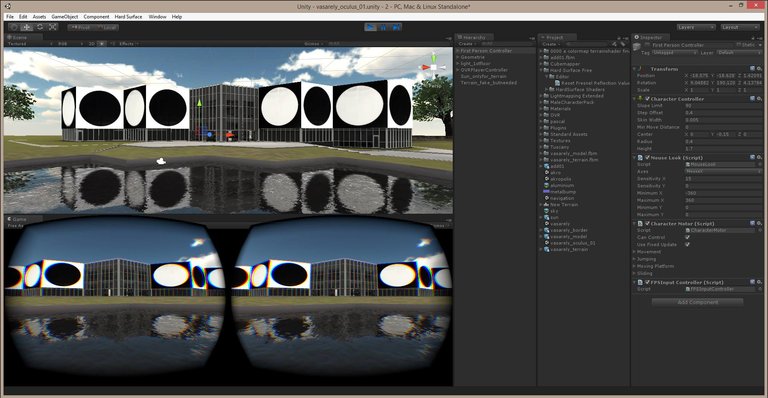Viewport: 768px width, 398px height.
Task: Toggle the Local/Global handle button
Action: [106, 27]
